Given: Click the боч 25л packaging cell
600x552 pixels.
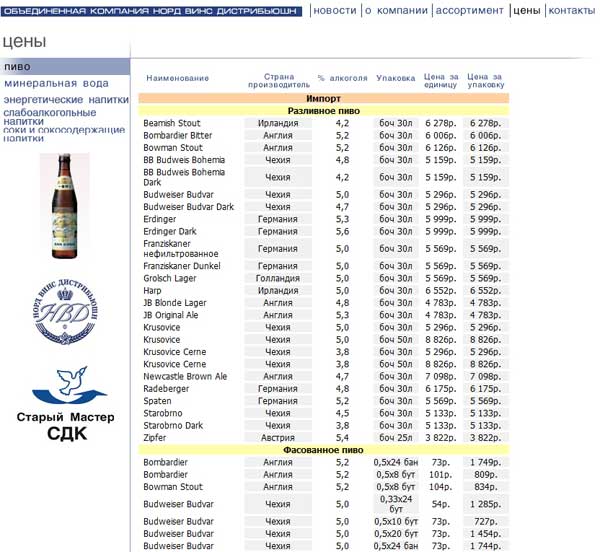Looking at the screenshot, I should [396, 438].
